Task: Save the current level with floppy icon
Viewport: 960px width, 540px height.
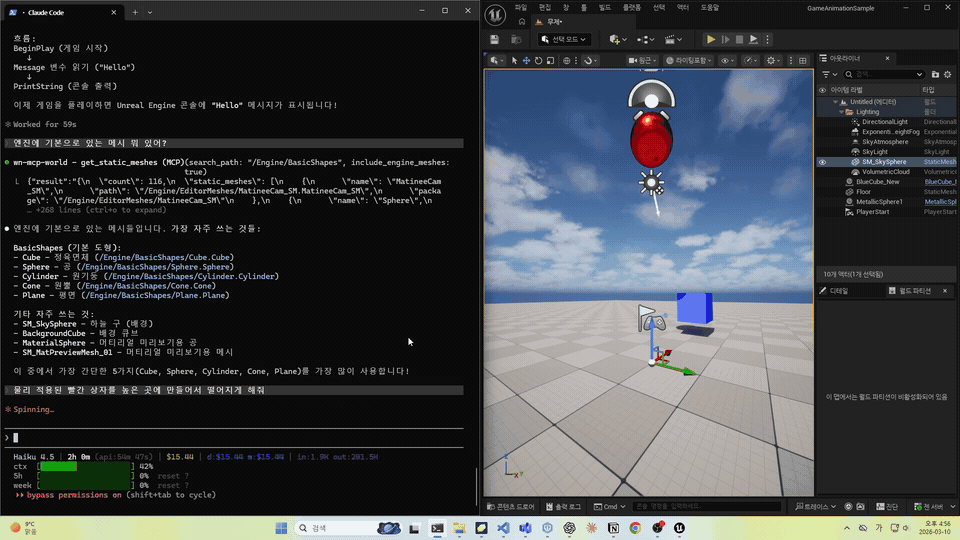Action: [495, 39]
